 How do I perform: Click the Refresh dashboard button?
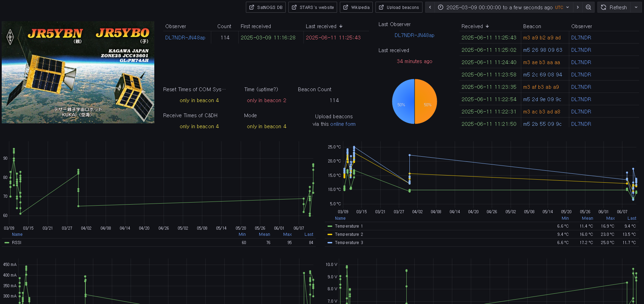(614, 7)
